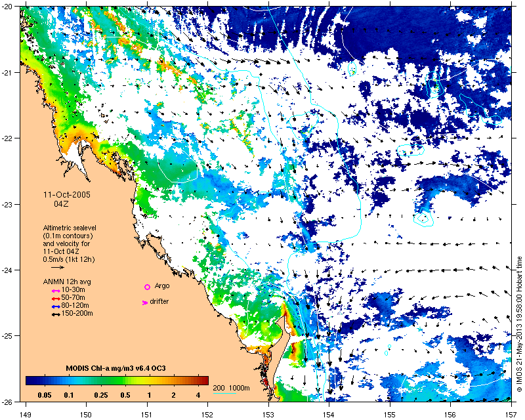Select the '157' longitude axis label
Screen dimensions: 525x420
point(512,415)
